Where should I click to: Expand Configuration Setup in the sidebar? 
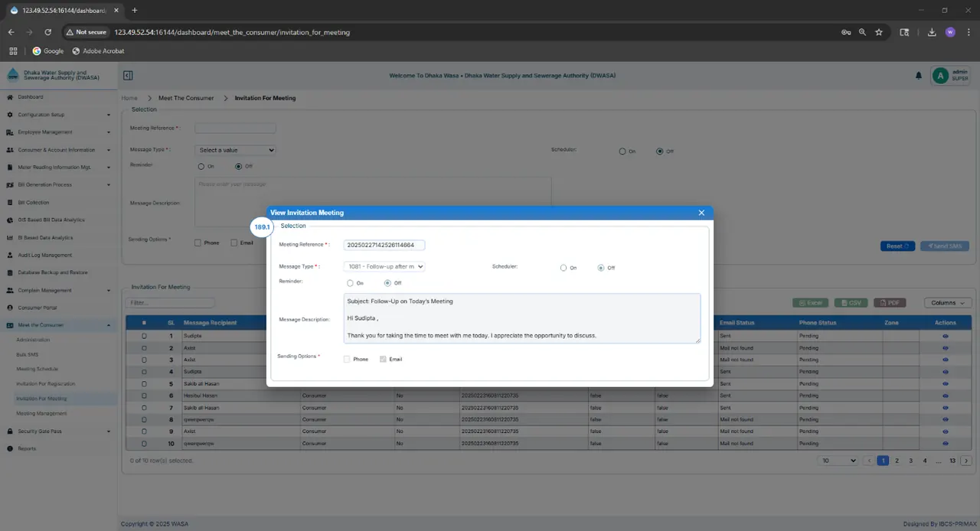pyautogui.click(x=59, y=115)
